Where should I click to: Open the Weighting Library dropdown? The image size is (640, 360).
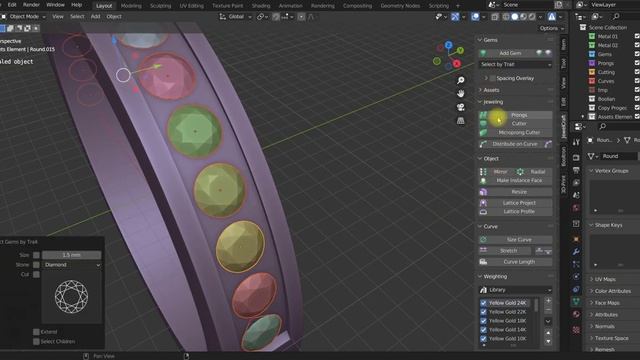(x=516, y=290)
